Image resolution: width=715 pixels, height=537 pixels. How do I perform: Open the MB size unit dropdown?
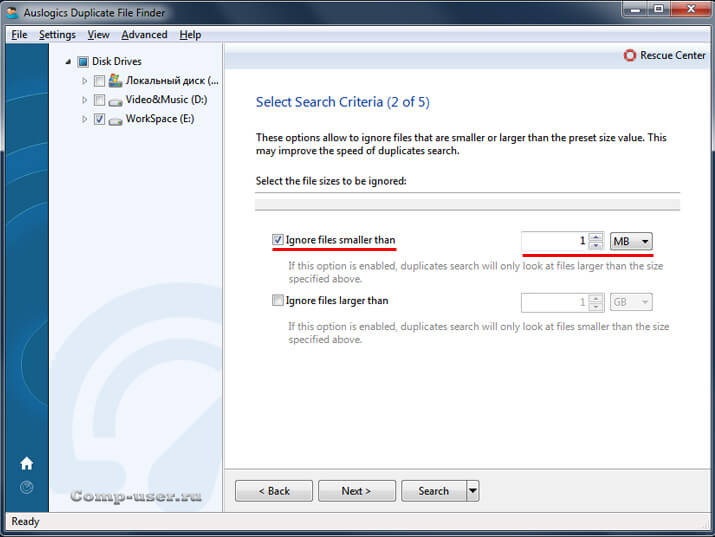[631, 241]
